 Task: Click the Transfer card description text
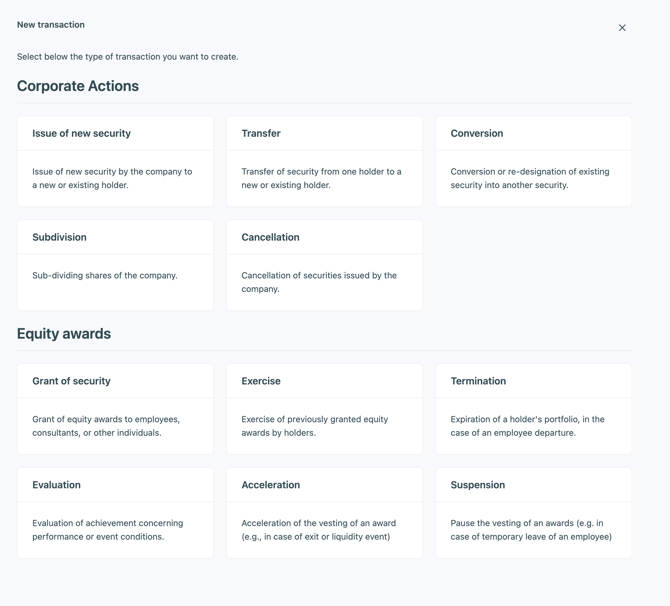(x=321, y=178)
